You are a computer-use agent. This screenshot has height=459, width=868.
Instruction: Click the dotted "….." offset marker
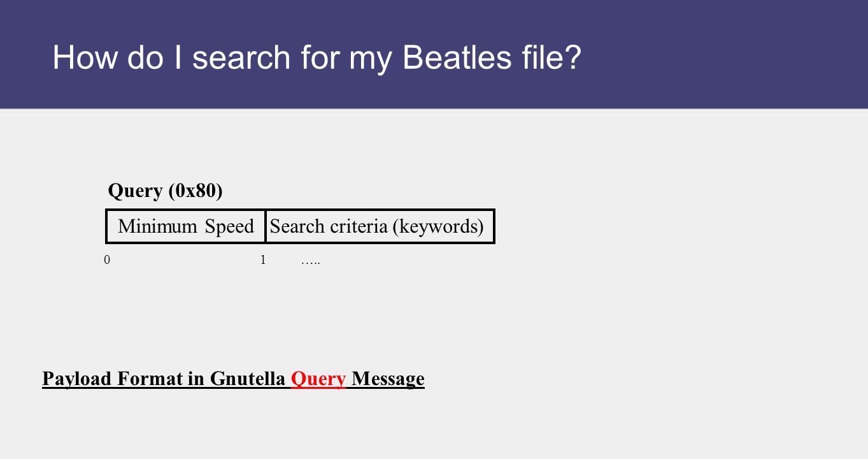pyautogui.click(x=311, y=261)
